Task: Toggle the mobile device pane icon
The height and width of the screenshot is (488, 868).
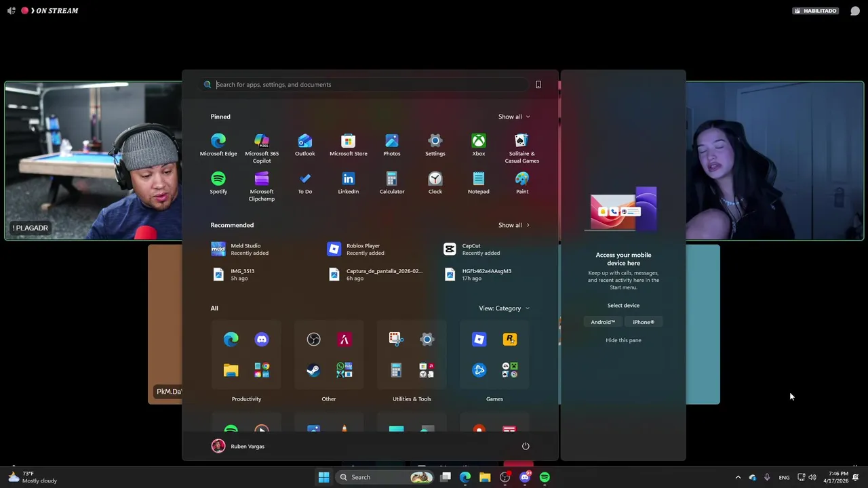Action: click(x=538, y=85)
